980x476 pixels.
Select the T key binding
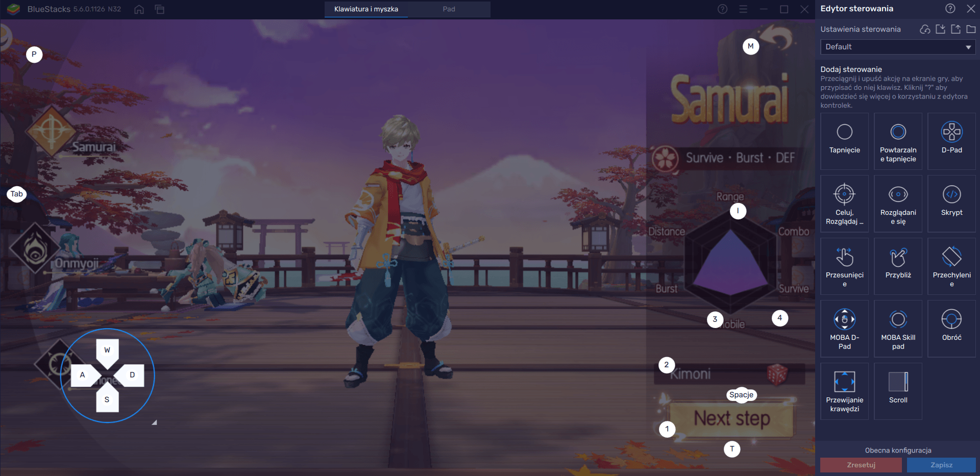[x=732, y=449]
